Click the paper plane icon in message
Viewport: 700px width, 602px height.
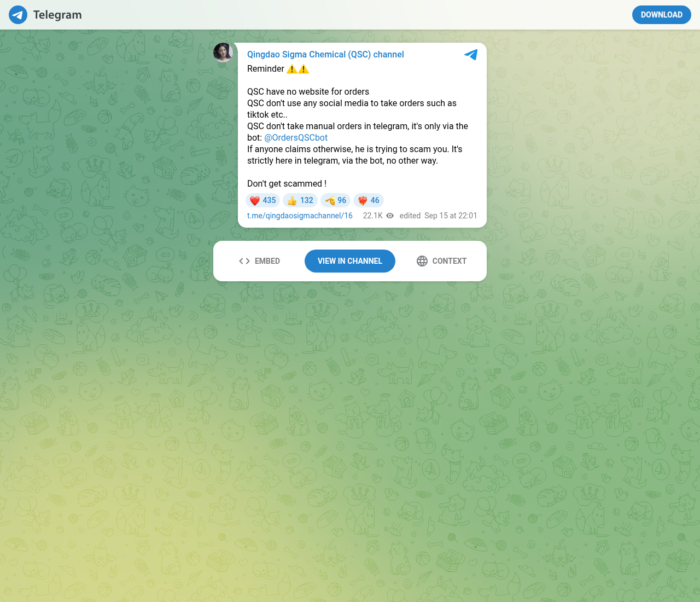coord(471,55)
